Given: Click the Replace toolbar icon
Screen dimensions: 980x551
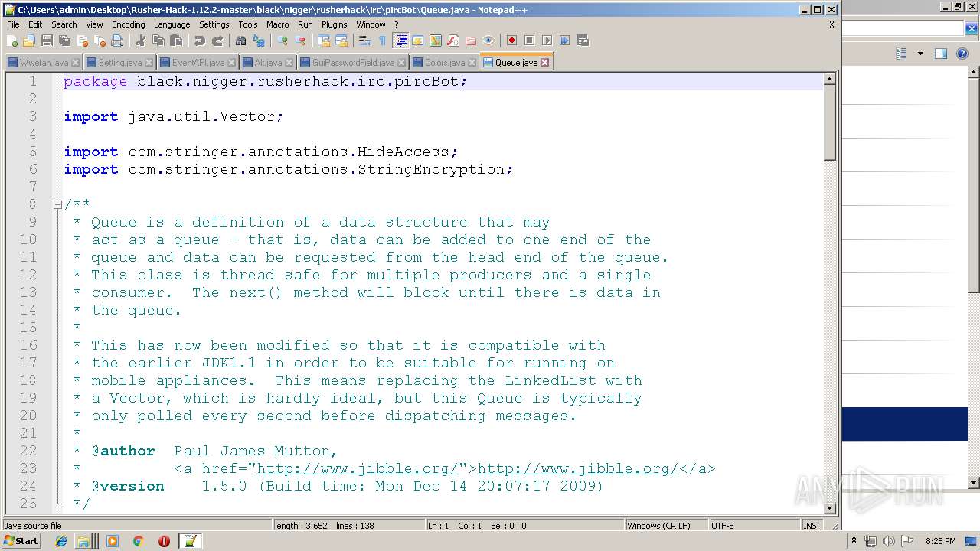Looking at the screenshot, I should pos(259,41).
